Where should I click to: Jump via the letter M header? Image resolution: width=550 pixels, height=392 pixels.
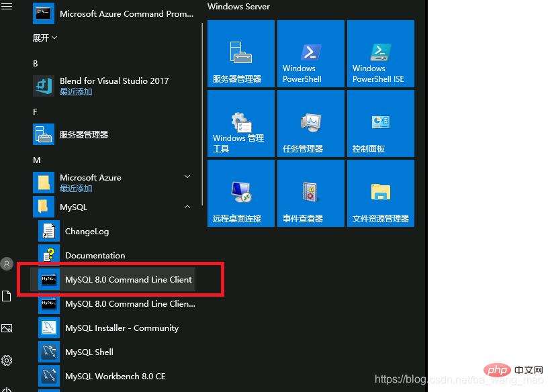[x=36, y=160]
